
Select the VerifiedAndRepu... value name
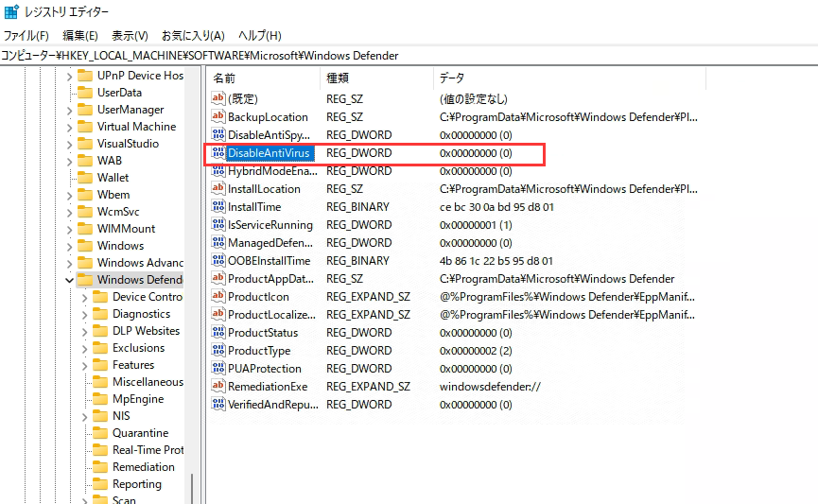tap(273, 405)
